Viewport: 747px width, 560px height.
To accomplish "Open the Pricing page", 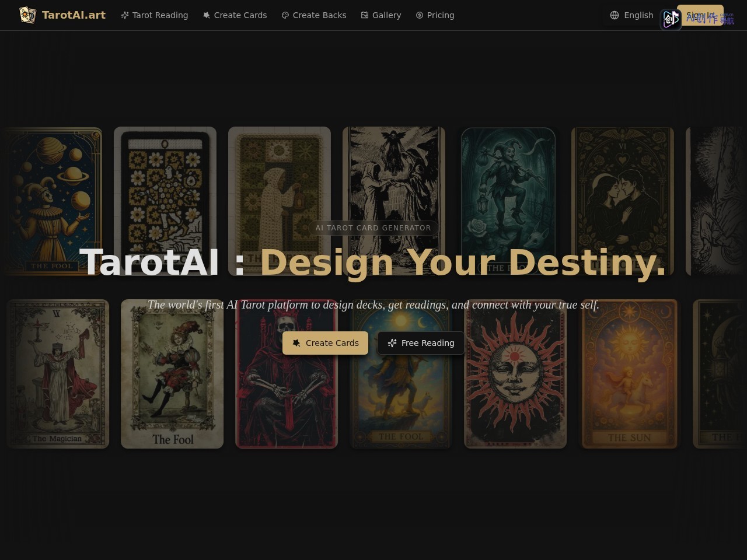I will (435, 15).
